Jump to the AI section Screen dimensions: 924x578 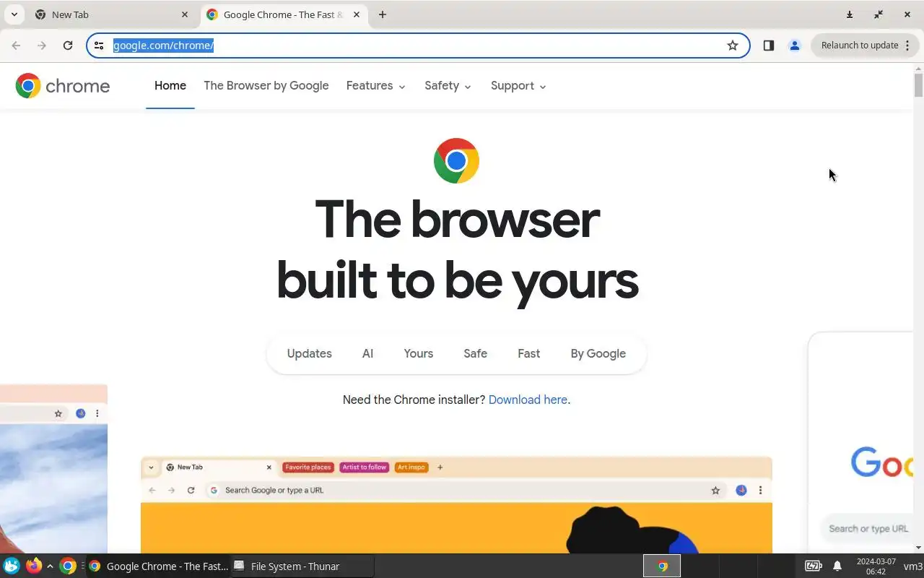[x=367, y=354]
